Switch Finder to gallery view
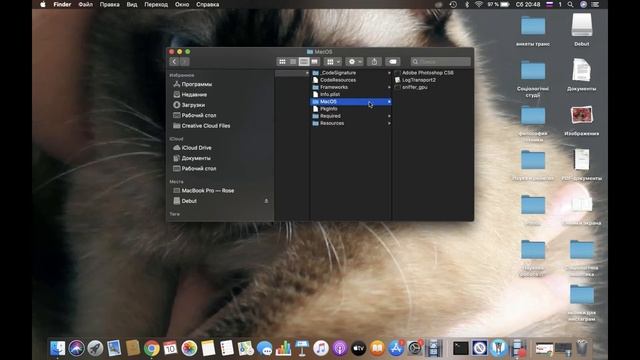Screen dimensions: 640x360 click(x=315, y=62)
